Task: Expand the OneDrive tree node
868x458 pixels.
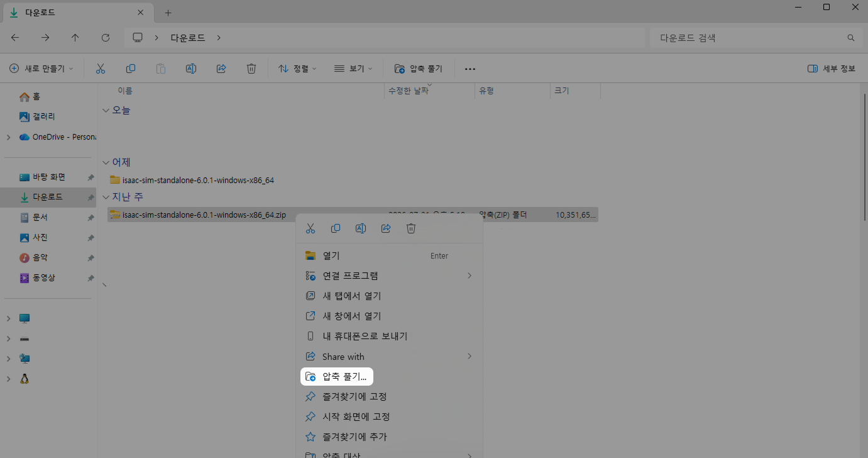Action: pyautogui.click(x=8, y=137)
